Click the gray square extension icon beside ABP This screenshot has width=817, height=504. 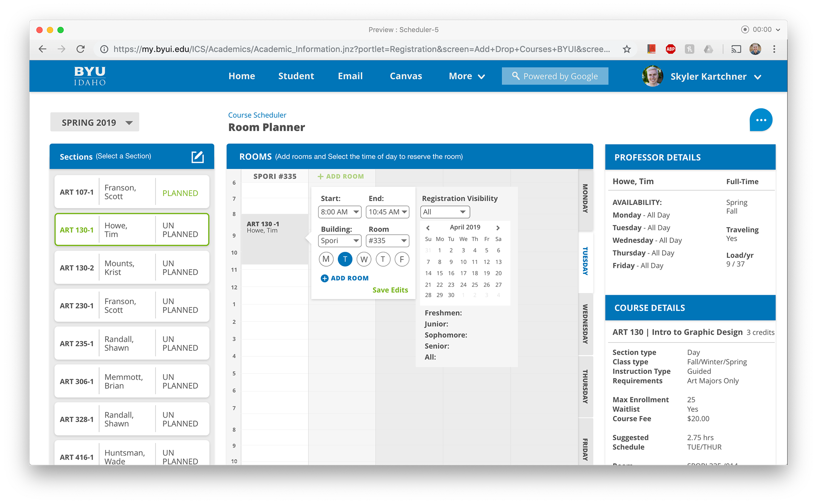click(689, 49)
